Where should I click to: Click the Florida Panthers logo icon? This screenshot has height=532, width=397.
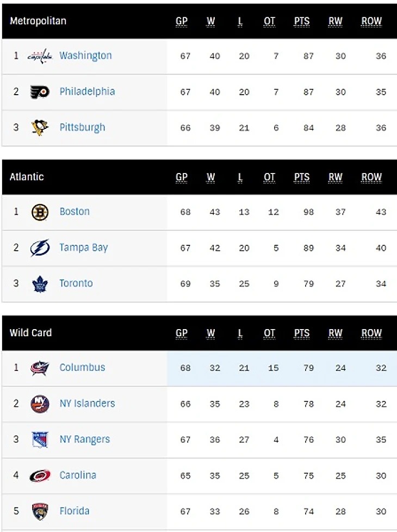coord(40,511)
